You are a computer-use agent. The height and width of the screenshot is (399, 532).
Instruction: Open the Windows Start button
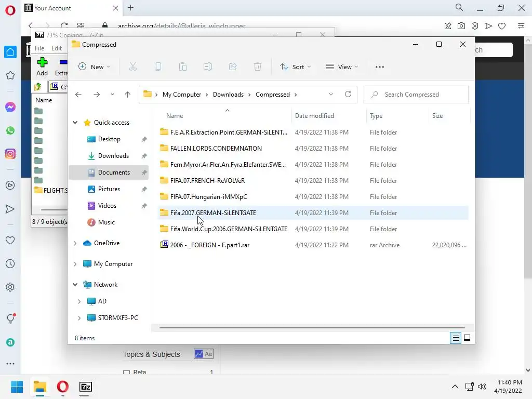click(17, 387)
